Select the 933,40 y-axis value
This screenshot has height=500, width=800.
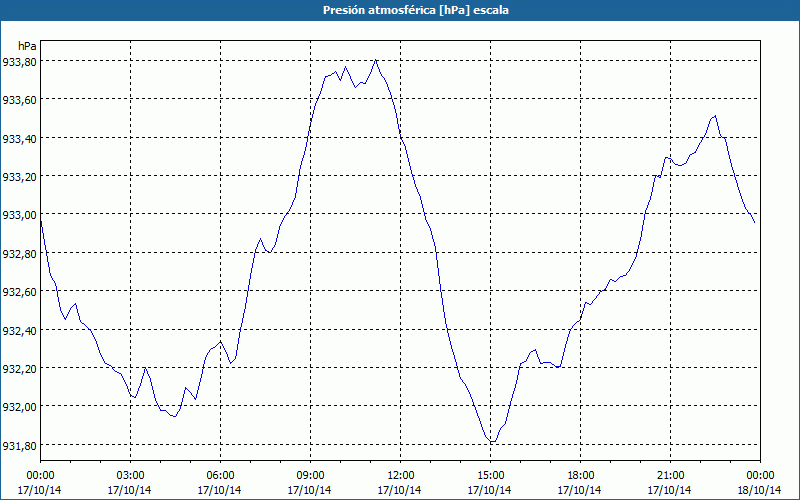19,138
